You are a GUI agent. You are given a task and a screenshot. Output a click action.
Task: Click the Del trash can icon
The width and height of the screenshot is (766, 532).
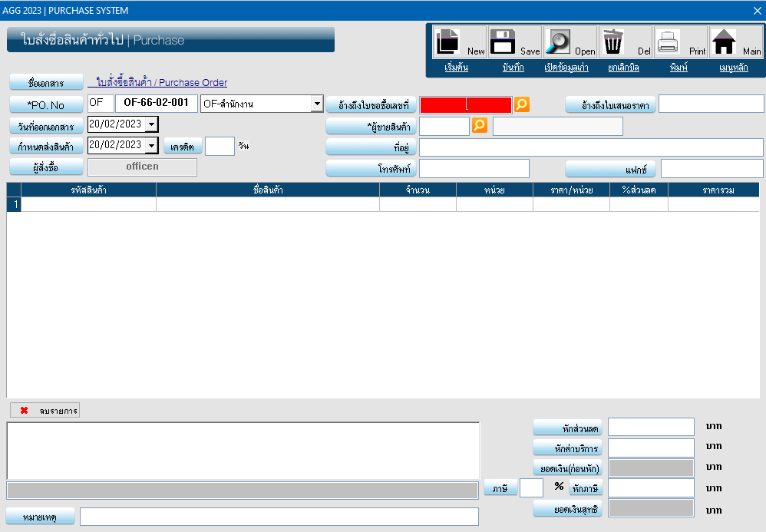tap(612, 42)
